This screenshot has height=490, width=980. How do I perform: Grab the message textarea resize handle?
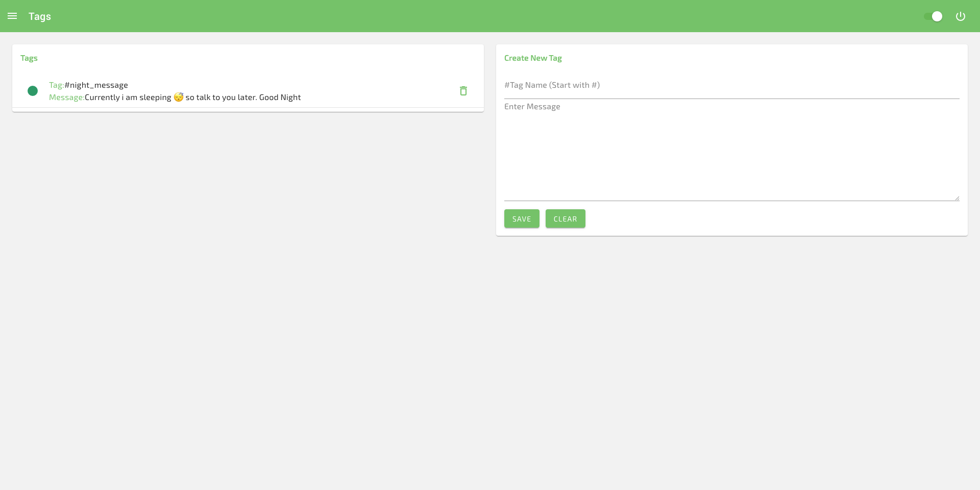[x=957, y=198]
